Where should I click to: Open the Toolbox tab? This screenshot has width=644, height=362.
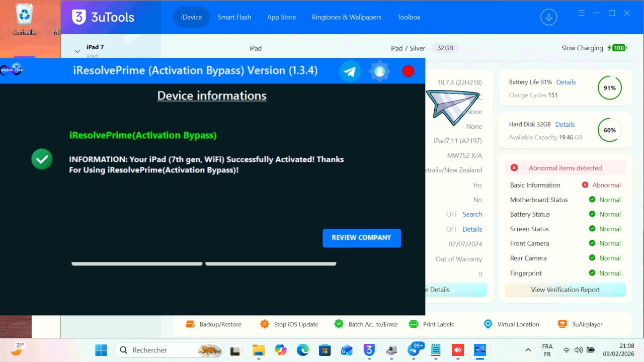tap(409, 17)
